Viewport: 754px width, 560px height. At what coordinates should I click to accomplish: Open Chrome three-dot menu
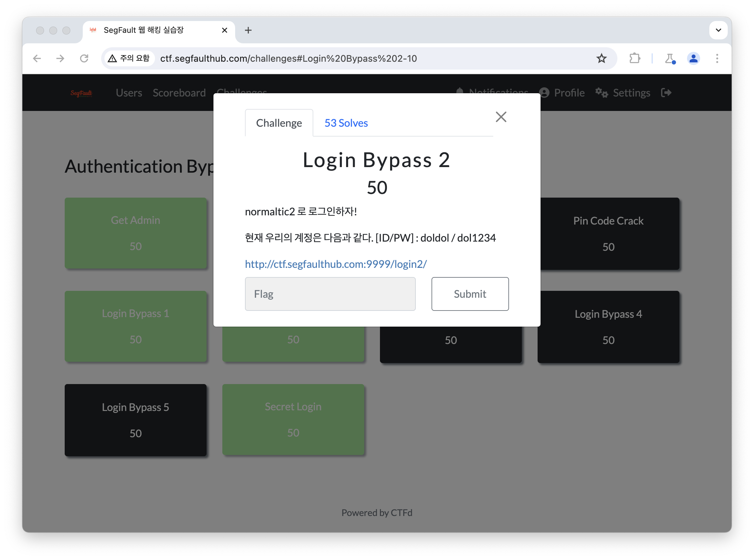coord(717,58)
